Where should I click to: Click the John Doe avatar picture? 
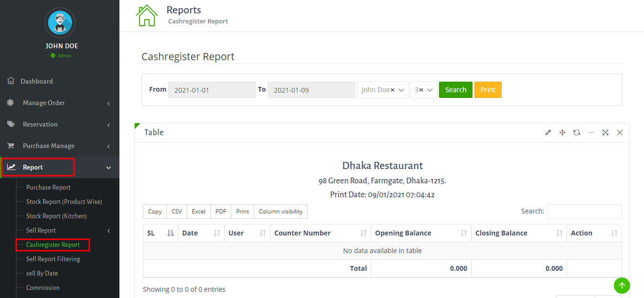(60, 22)
